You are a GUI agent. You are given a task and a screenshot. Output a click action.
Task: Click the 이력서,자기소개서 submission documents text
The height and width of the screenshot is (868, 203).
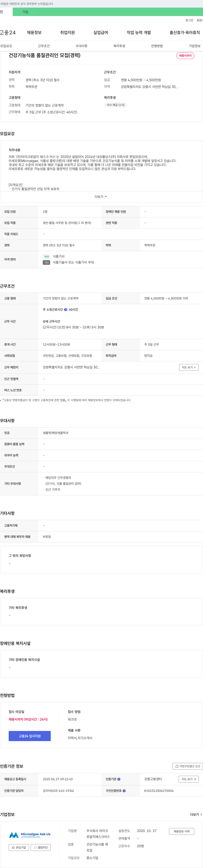click(x=80, y=738)
